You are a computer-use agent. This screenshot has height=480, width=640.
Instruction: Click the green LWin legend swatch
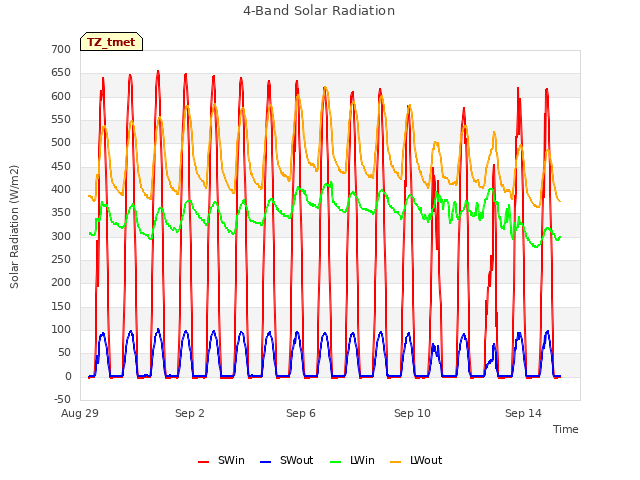(x=336, y=462)
